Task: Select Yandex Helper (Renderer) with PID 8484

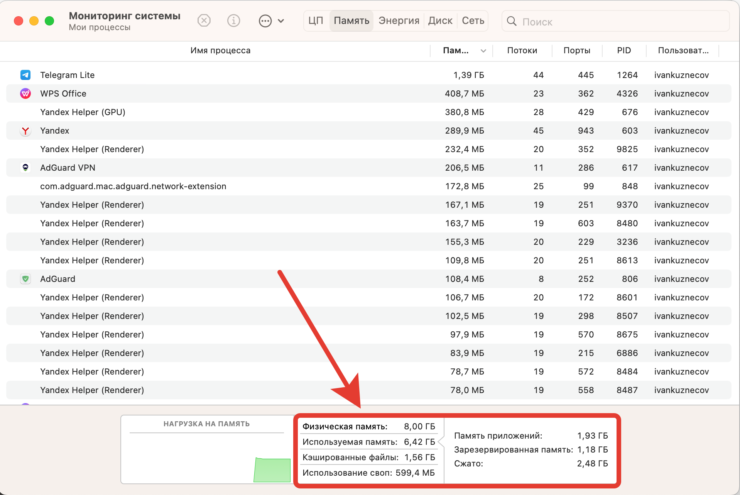Action: click(369, 371)
